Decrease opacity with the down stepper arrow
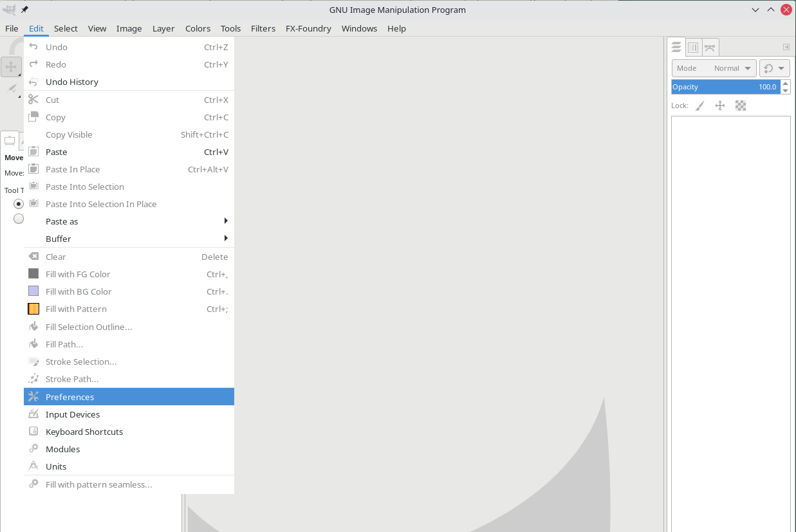This screenshot has width=796, height=532. pos(786,91)
